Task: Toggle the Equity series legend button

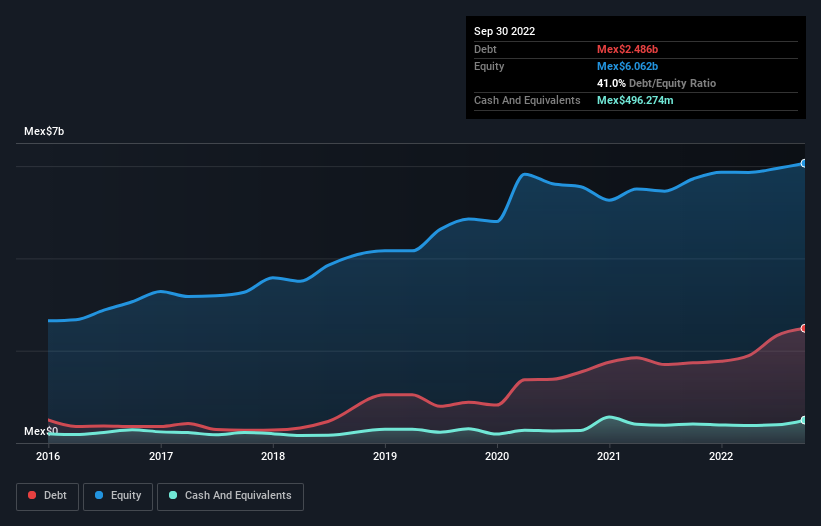Action: (118, 496)
